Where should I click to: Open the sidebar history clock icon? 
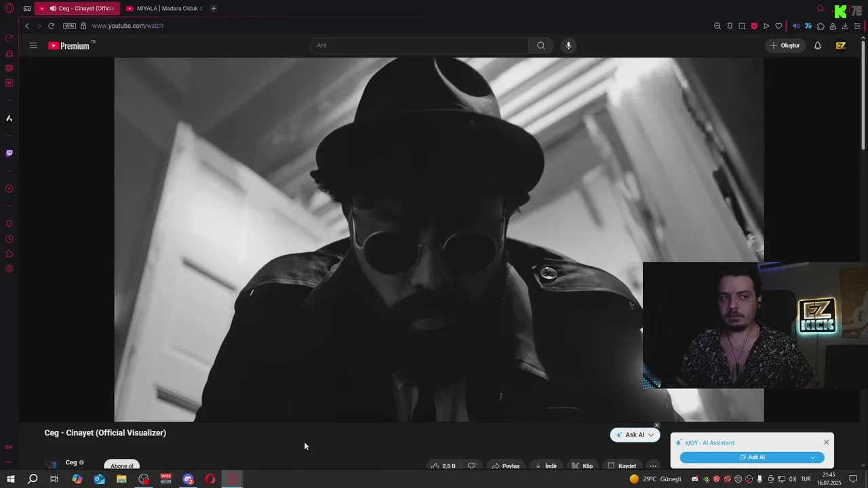click(9, 239)
